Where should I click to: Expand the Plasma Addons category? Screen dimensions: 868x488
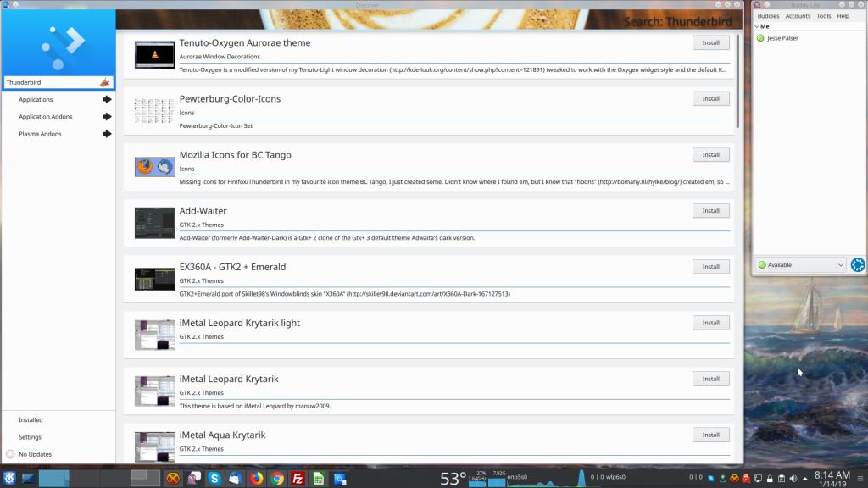pos(107,134)
